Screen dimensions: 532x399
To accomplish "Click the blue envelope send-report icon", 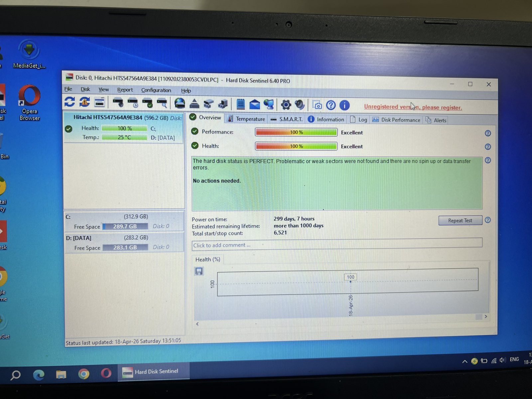I will (255, 105).
